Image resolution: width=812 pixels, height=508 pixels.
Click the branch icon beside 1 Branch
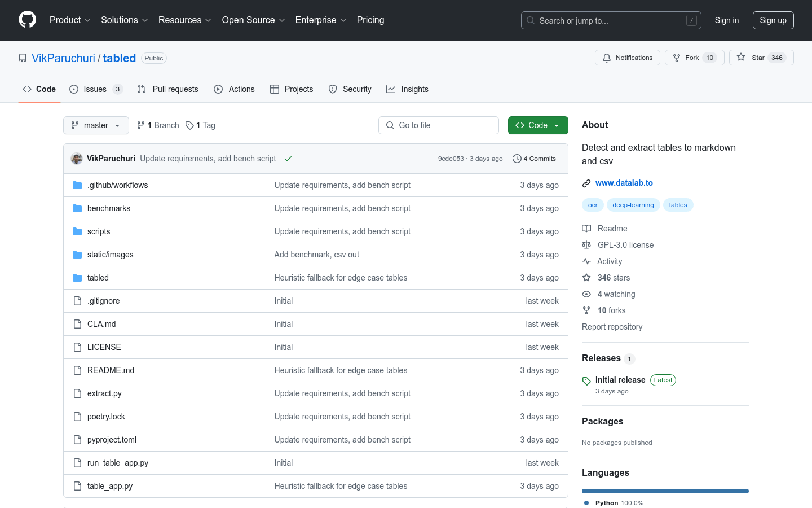pos(141,125)
